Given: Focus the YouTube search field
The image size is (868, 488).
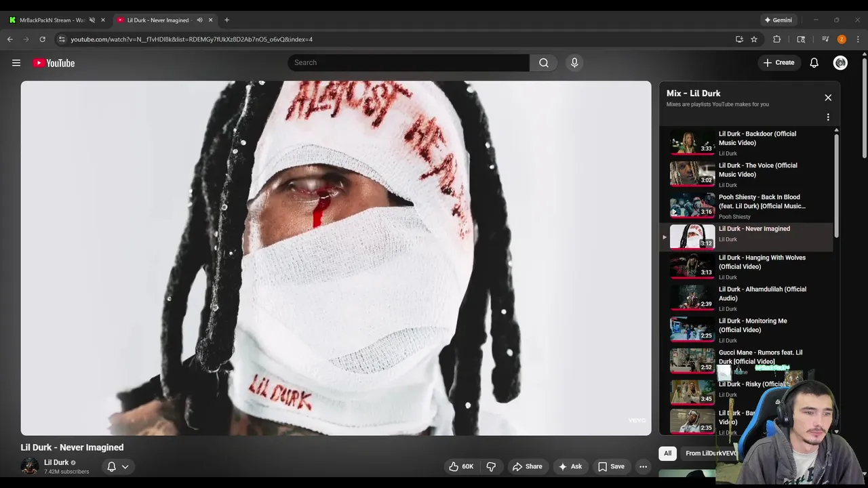Looking at the screenshot, I should tap(408, 62).
